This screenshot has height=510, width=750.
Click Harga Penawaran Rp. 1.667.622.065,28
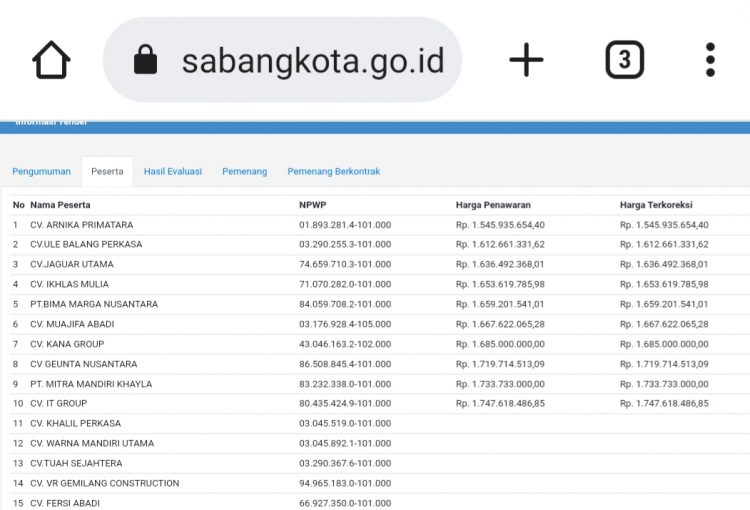click(500, 324)
